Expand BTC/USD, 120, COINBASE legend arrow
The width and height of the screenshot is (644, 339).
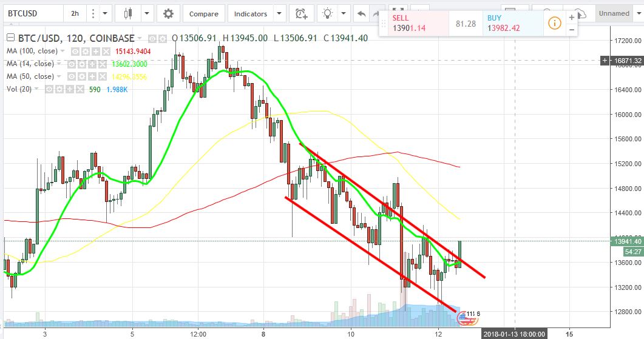(140, 38)
